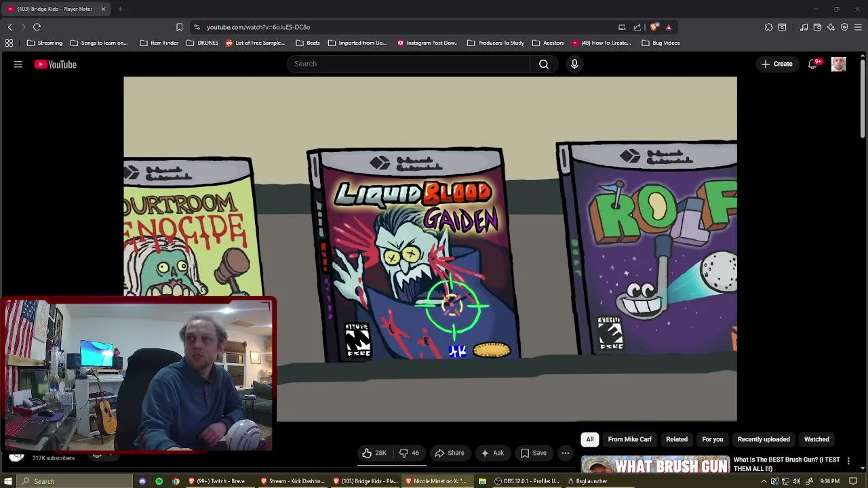Open Brave Leo AI sparkle icon

(x=831, y=27)
